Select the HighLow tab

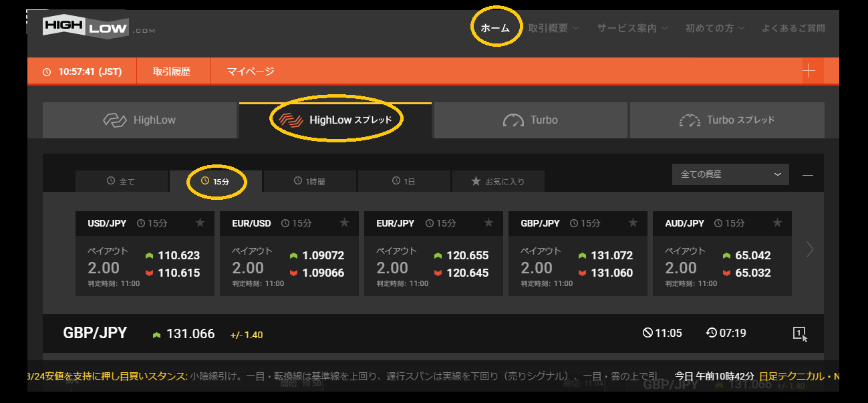pos(139,120)
